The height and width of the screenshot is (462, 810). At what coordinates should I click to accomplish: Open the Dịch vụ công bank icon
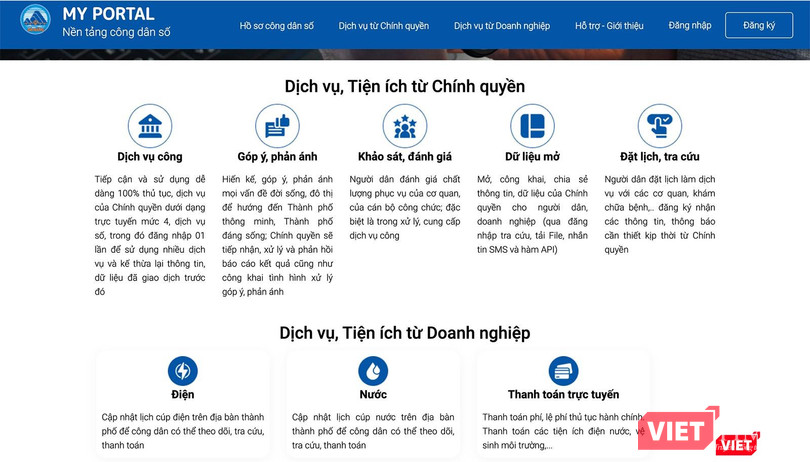pos(150,126)
